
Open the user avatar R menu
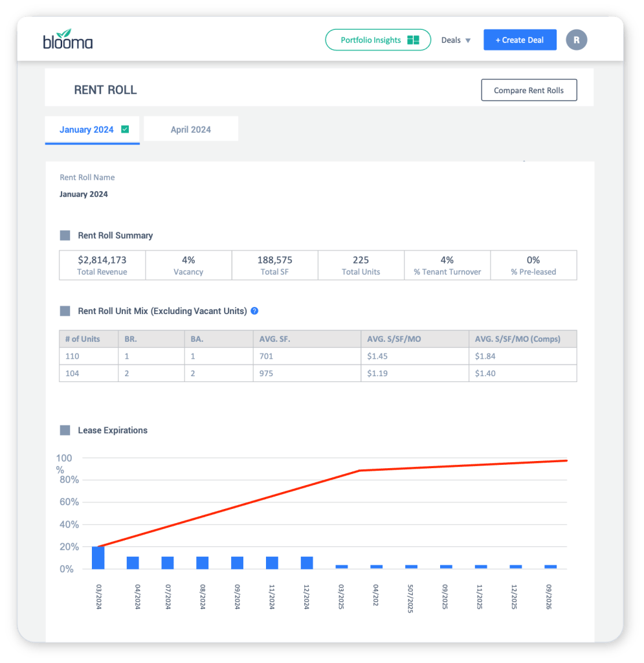pos(577,39)
